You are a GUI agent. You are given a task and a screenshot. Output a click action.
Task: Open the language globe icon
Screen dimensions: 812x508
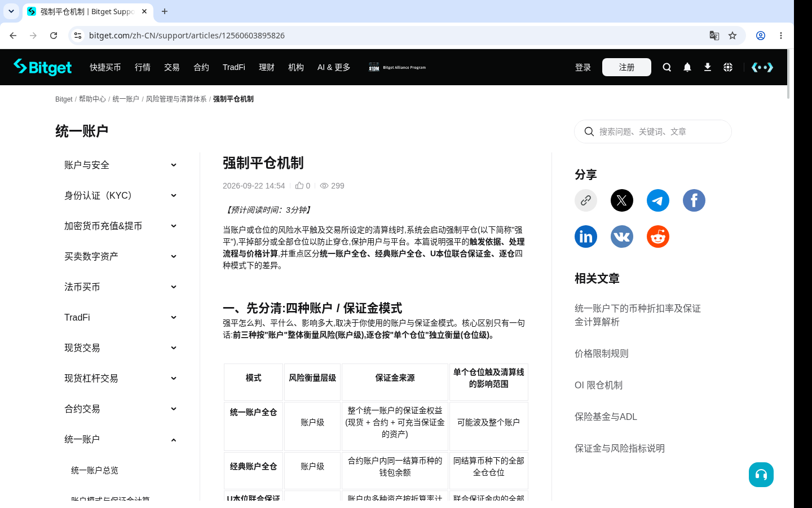point(728,67)
